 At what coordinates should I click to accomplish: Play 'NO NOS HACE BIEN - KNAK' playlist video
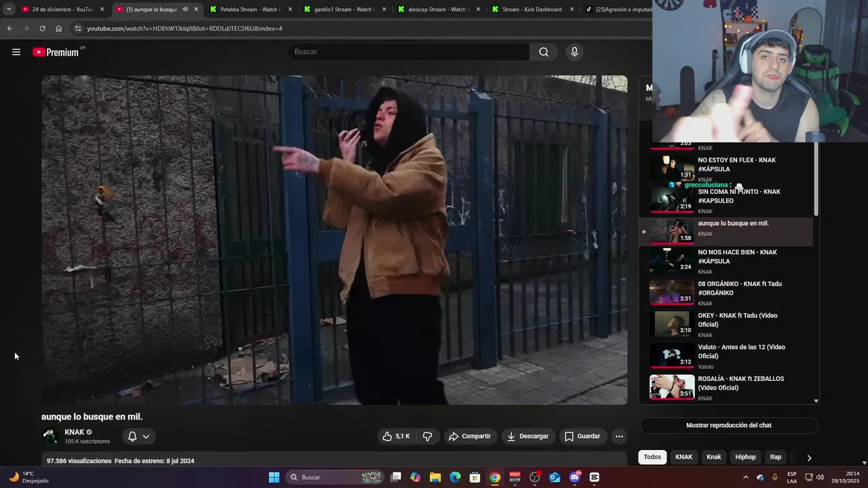coord(726,262)
